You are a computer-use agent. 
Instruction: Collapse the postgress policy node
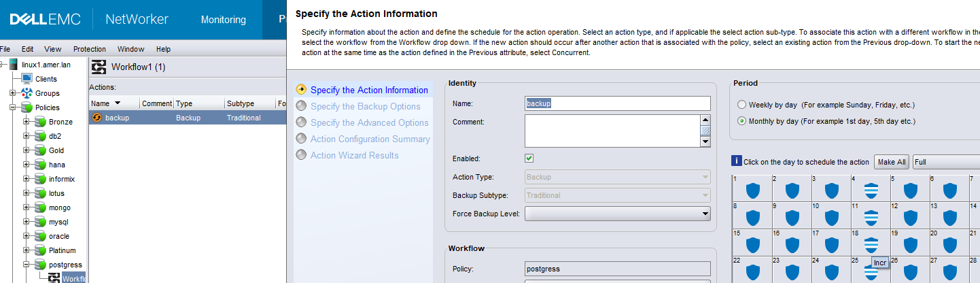click(x=27, y=265)
